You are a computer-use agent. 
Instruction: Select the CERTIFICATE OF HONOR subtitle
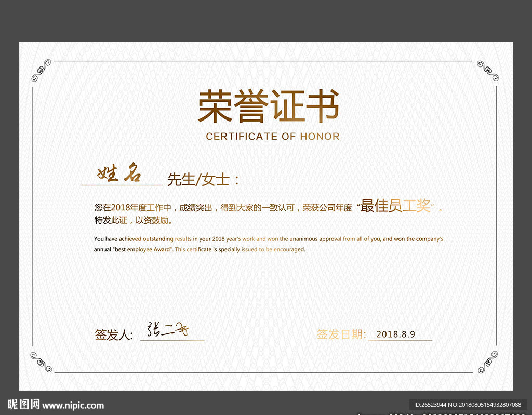pyautogui.click(x=273, y=137)
